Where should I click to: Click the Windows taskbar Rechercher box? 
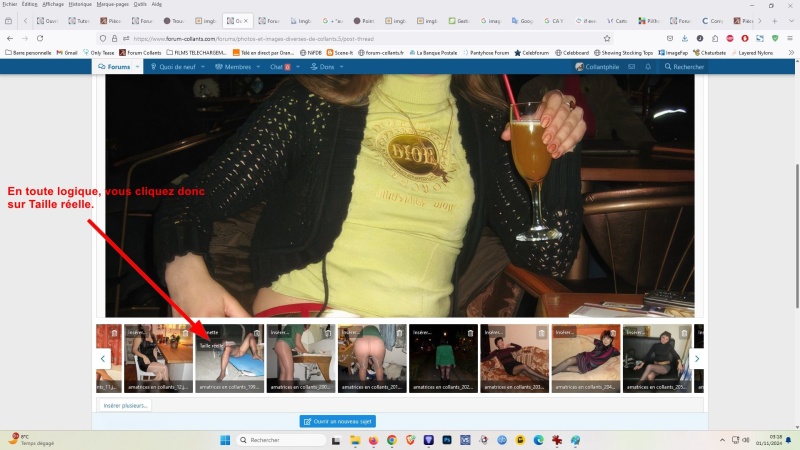[281, 440]
